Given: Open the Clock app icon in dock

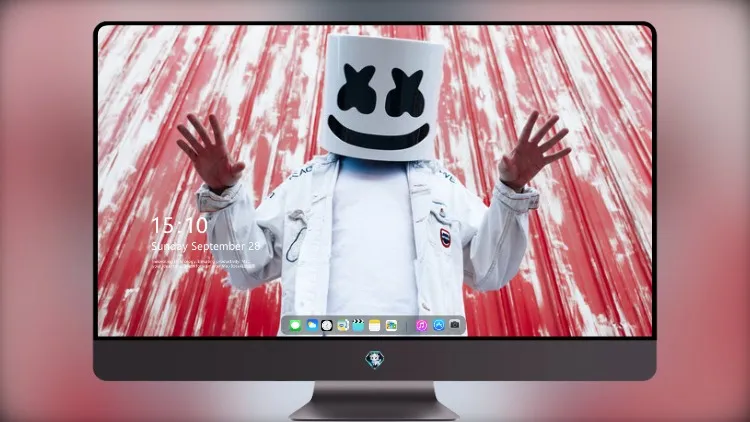Looking at the screenshot, I should [x=327, y=325].
